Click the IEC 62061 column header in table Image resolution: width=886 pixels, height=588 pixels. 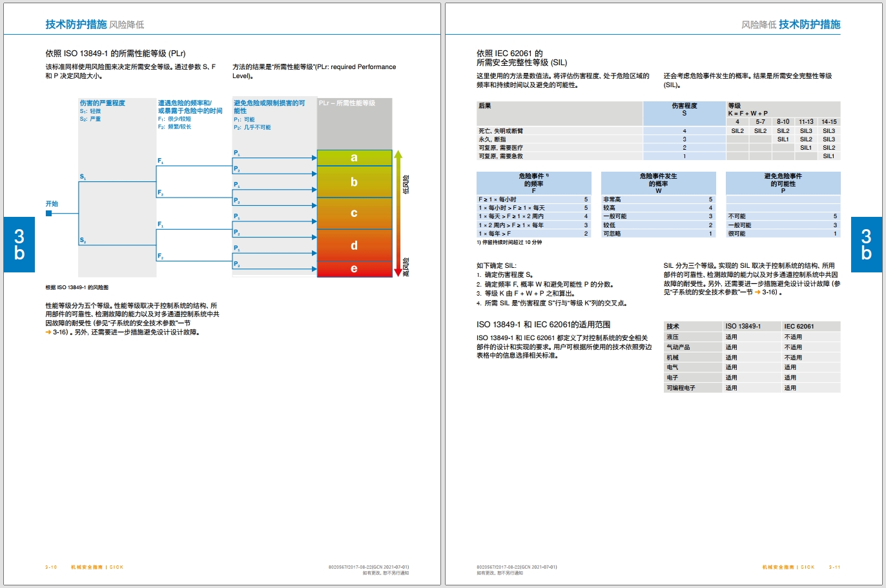pos(799,327)
